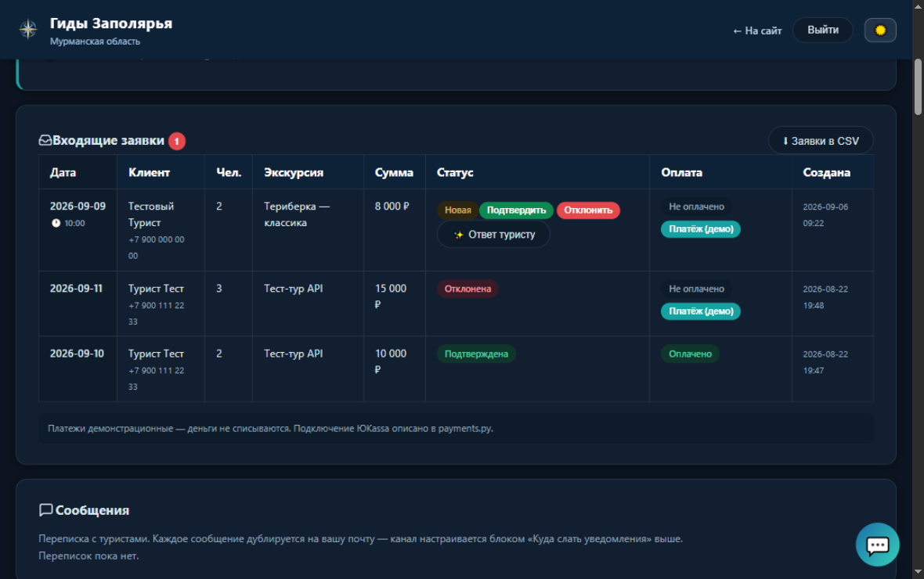This screenshot has width=924, height=579.
Task: Click the Отклонена status badge
Action: click(x=468, y=289)
